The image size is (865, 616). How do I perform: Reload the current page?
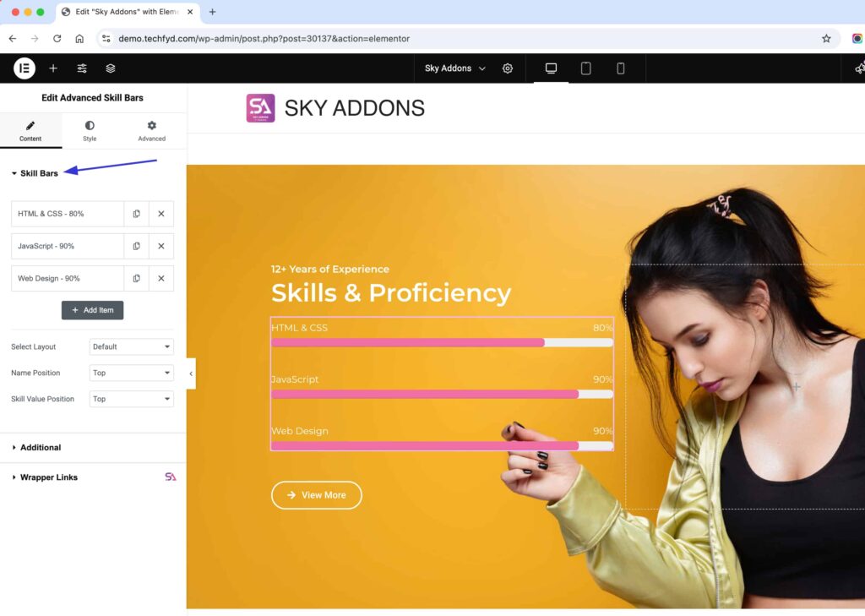pyautogui.click(x=57, y=39)
